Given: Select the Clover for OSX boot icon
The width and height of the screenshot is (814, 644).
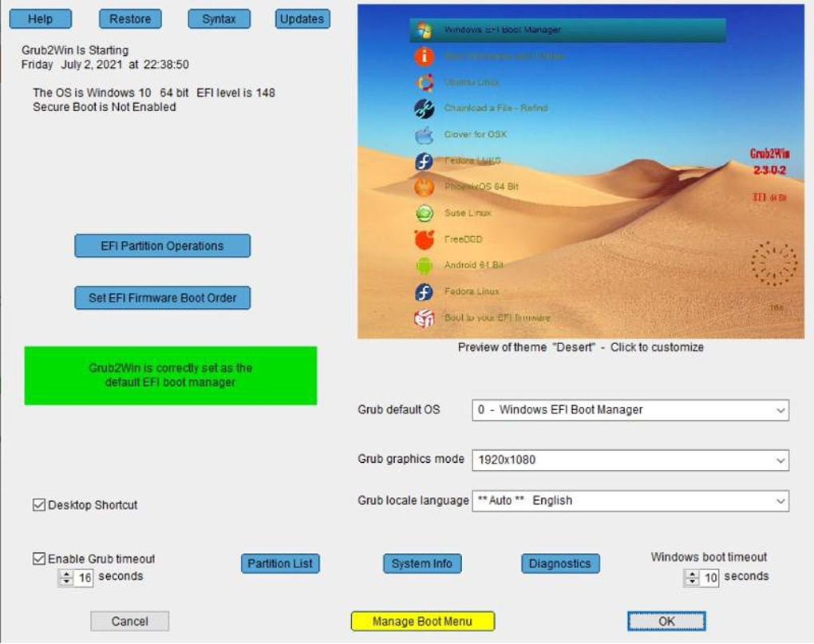Looking at the screenshot, I should (x=423, y=135).
